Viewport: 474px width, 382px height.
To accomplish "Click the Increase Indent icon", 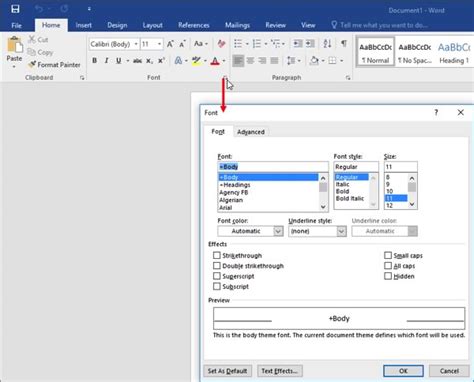I will tap(310, 44).
